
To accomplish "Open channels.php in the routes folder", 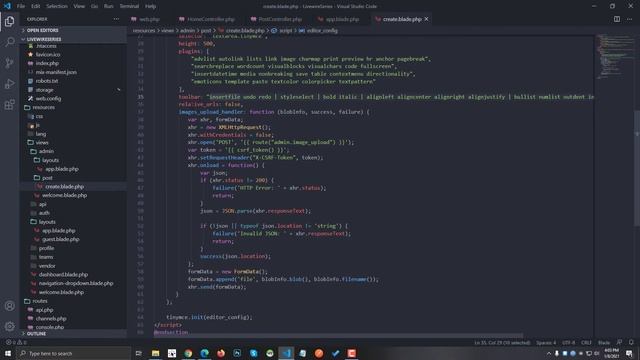I will 51,318.
